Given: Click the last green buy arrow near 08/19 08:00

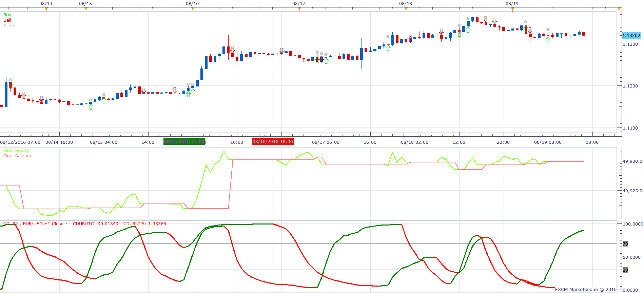Looking at the screenshot, I should [548, 40].
